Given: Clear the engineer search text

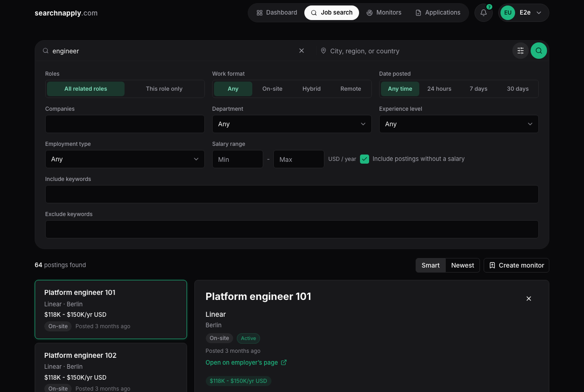Looking at the screenshot, I should 302,51.
